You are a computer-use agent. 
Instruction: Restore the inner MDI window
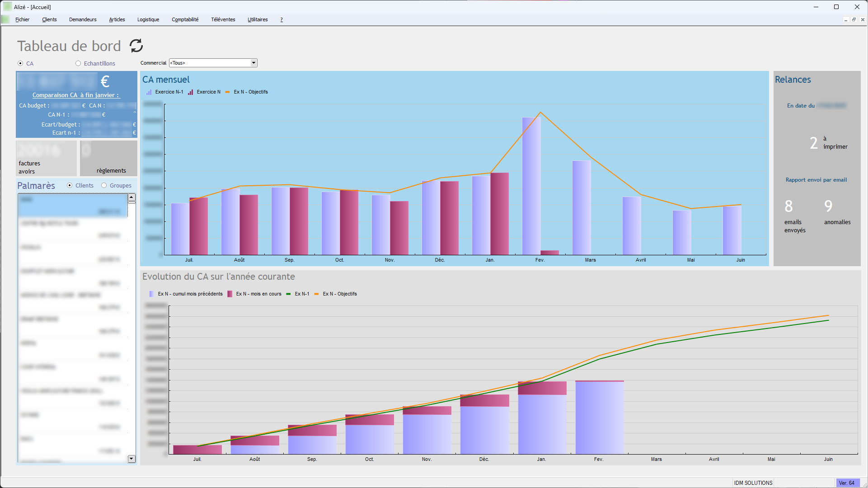click(x=854, y=19)
